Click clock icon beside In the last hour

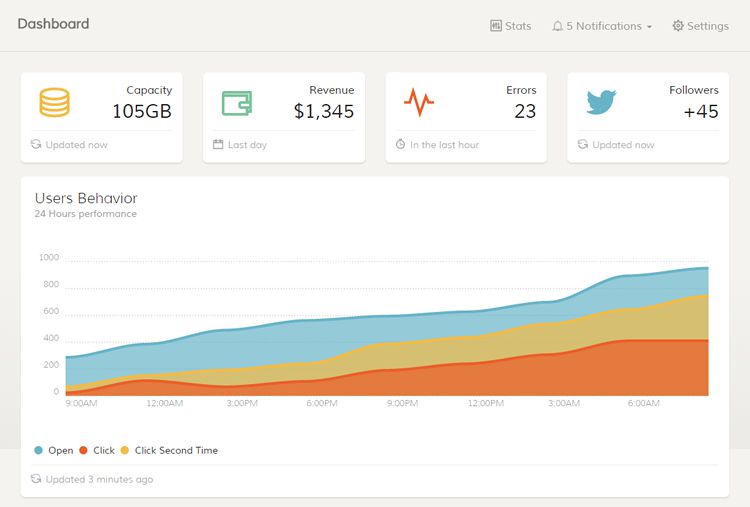(400, 145)
